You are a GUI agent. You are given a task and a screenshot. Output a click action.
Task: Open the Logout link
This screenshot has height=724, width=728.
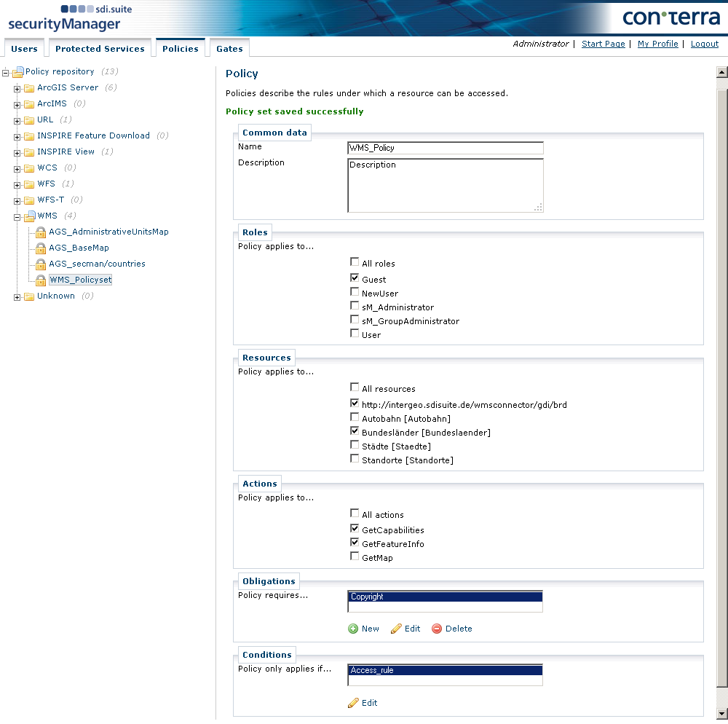pos(704,44)
